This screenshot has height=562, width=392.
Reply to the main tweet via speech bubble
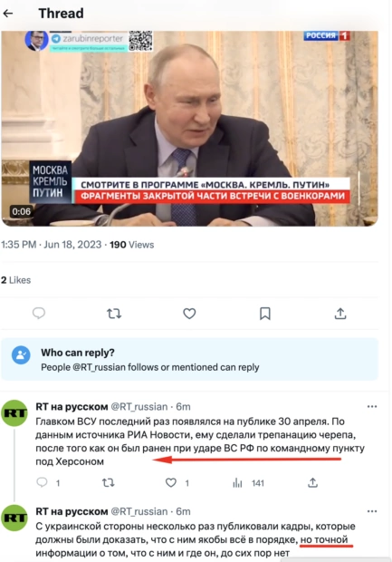[x=39, y=314]
